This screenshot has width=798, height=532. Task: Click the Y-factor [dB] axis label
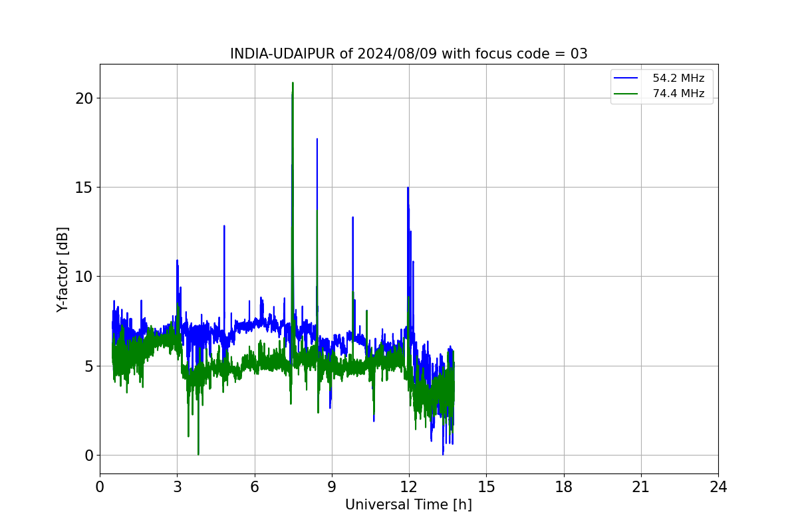(63, 269)
